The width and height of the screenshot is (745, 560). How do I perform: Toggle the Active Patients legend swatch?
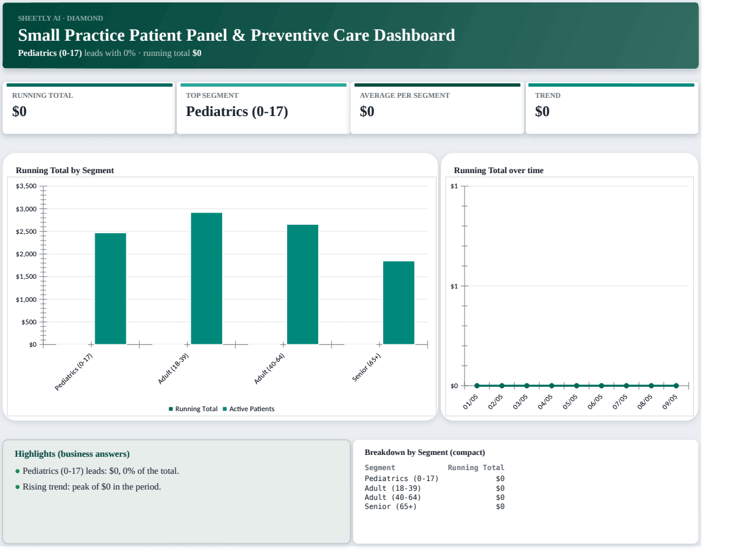pos(225,409)
